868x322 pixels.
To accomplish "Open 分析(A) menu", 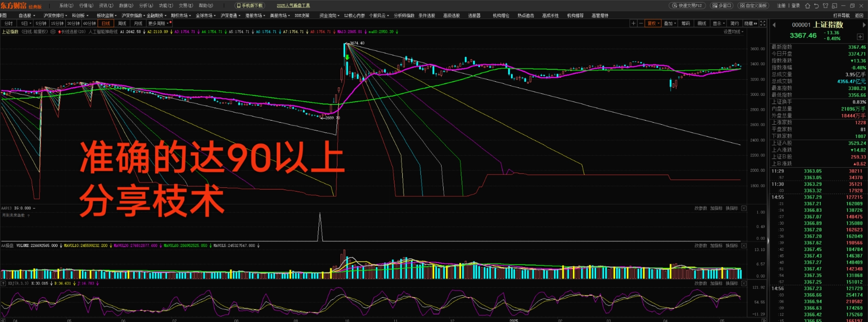I will click(x=146, y=5).
